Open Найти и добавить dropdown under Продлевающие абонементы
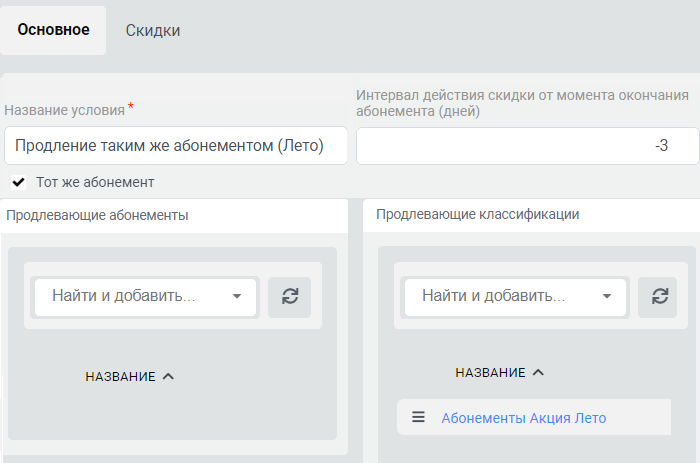The image size is (700, 463). [145, 296]
